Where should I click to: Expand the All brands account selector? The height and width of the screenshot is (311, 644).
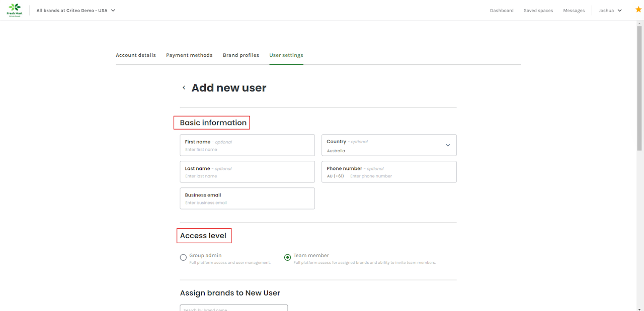pyautogui.click(x=76, y=11)
